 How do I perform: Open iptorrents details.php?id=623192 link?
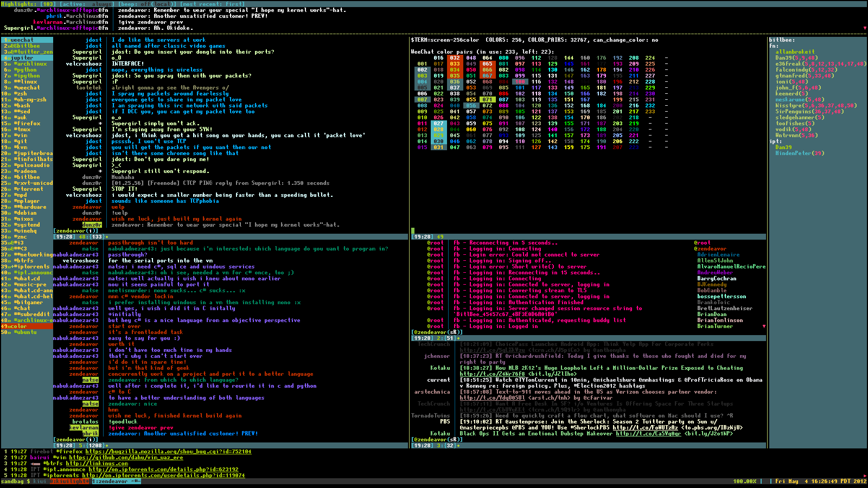[163, 470]
